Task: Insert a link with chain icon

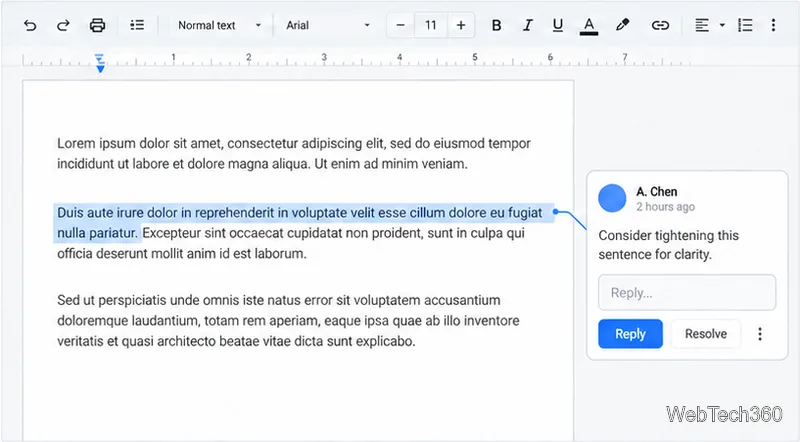Action: pyautogui.click(x=660, y=26)
